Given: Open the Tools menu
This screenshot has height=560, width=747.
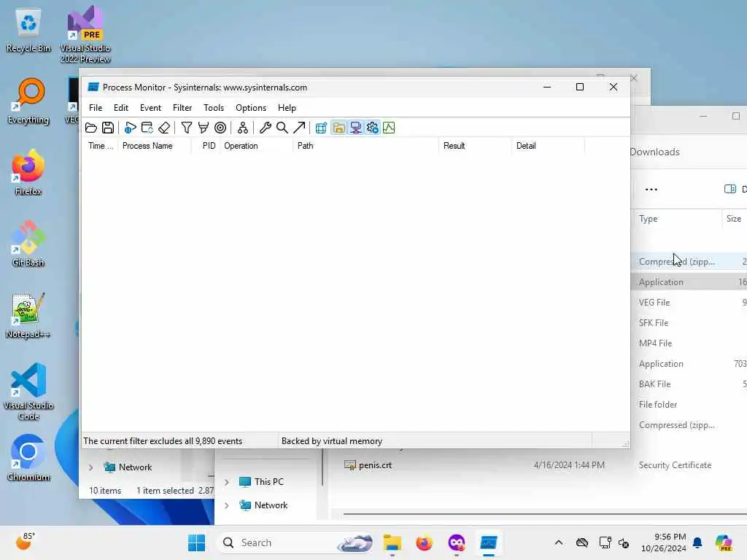Looking at the screenshot, I should tap(214, 108).
